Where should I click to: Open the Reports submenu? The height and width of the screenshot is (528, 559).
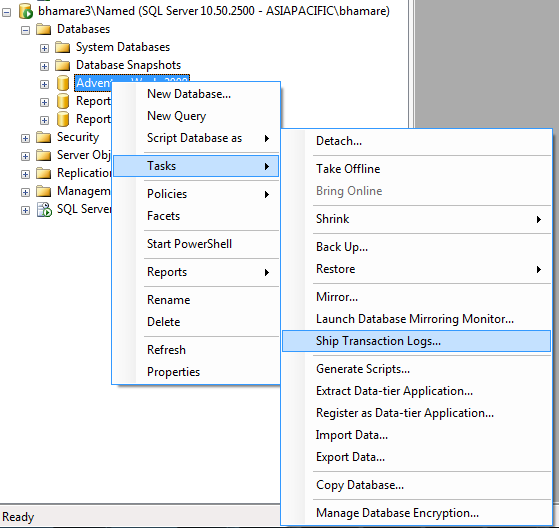196,272
